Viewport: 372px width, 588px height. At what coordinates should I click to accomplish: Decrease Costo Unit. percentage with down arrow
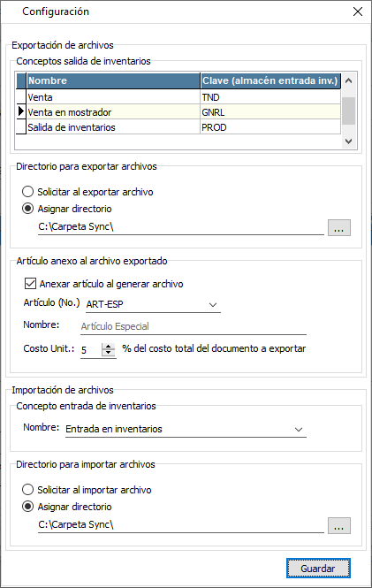(109, 353)
